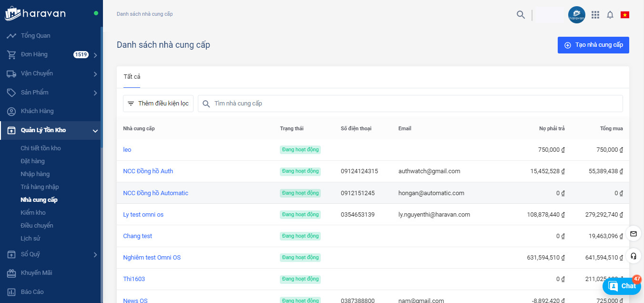
Task: Open the notifications bell
Action: click(610, 15)
